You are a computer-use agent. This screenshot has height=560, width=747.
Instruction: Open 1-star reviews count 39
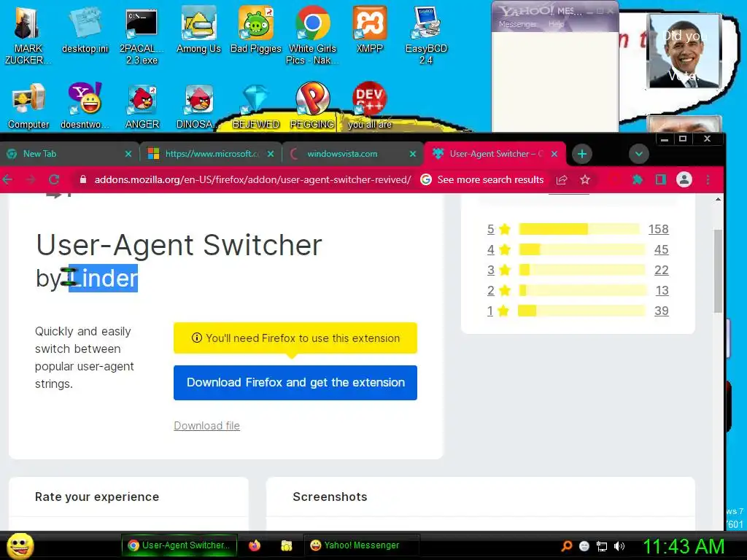pos(661,311)
